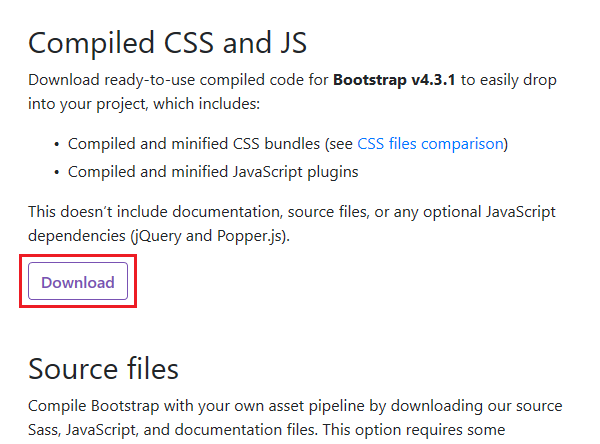Click the text mentioning jQuery and Popper.js
The height and width of the screenshot is (444, 600).
(159, 236)
